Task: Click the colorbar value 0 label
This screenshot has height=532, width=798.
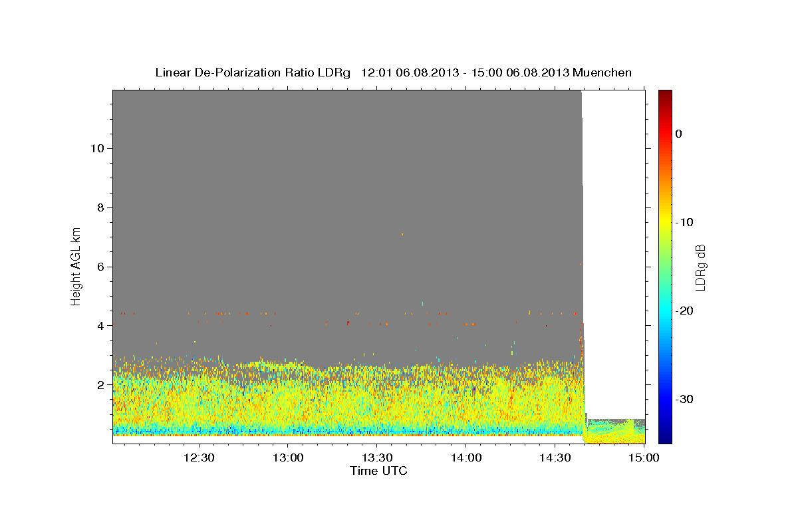Action: (679, 134)
